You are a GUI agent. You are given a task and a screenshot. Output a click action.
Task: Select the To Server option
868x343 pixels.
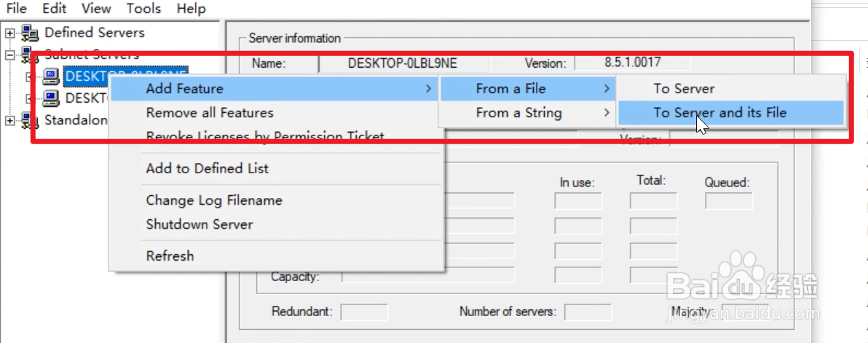(x=730, y=89)
